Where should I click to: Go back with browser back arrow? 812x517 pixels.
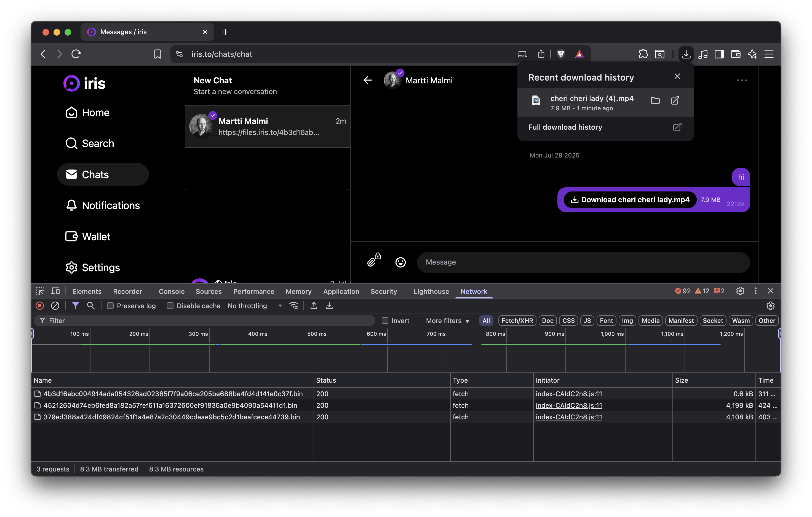click(x=43, y=54)
